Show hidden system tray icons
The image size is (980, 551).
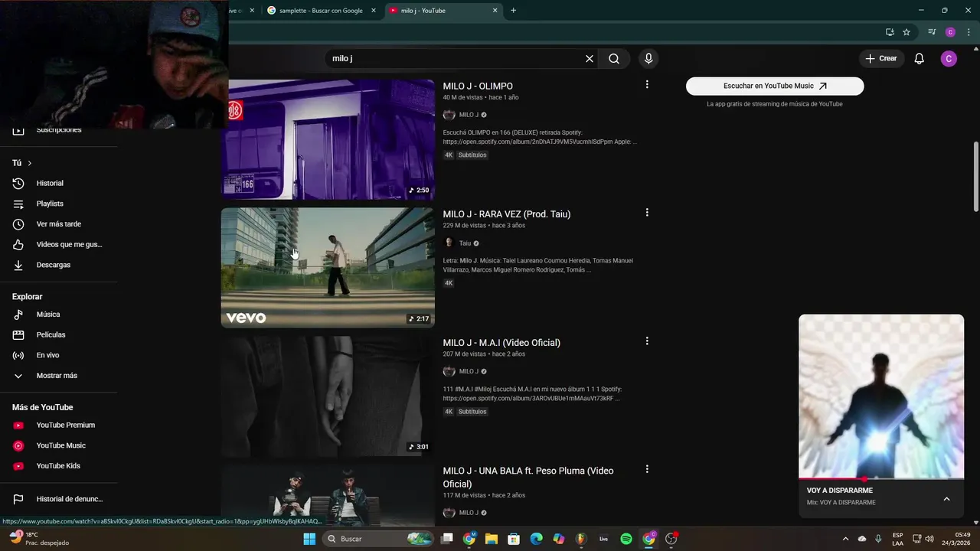(x=845, y=539)
